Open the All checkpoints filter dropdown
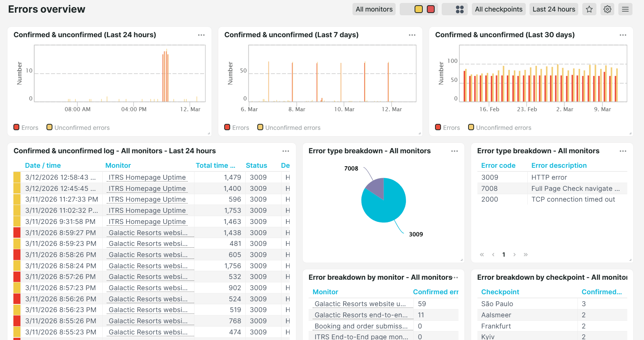This screenshot has height=340, width=644. [499, 9]
